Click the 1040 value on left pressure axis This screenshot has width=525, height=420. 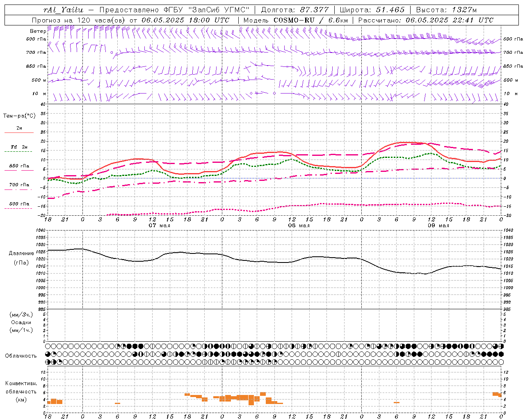point(40,231)
